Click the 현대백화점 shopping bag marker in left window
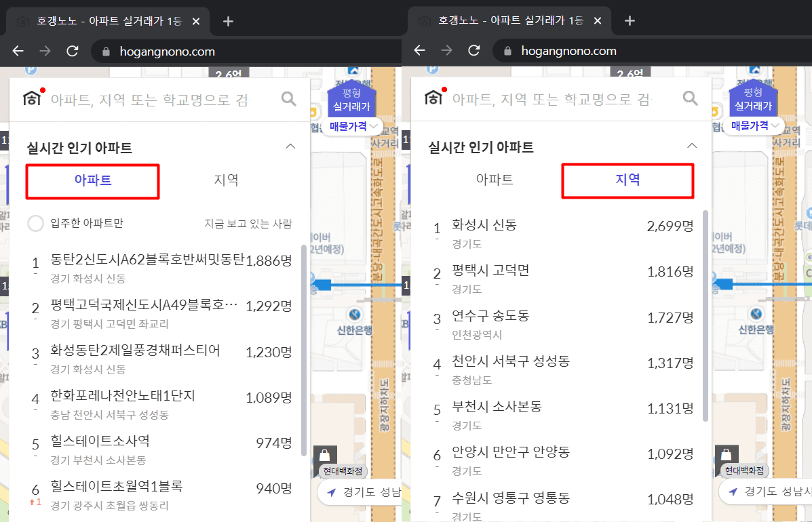The image size is (812, 522). [324, 455]
